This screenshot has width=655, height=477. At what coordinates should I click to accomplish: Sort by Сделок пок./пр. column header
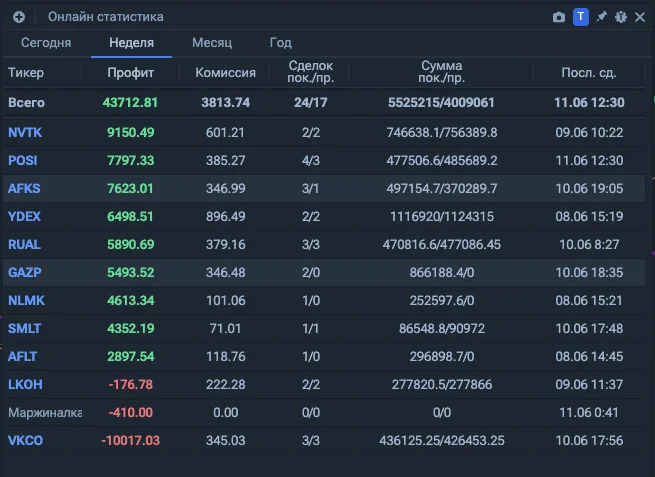point(310,72)
